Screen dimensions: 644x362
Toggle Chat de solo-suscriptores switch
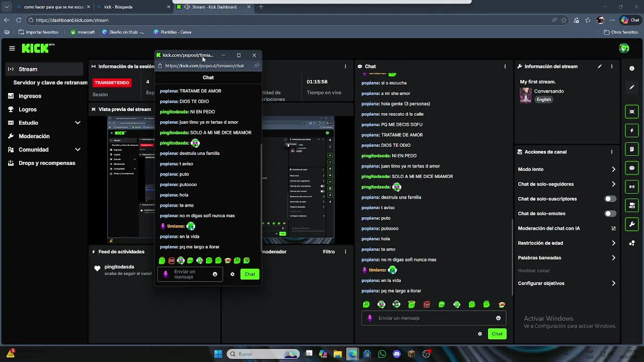tap(610, 199)
